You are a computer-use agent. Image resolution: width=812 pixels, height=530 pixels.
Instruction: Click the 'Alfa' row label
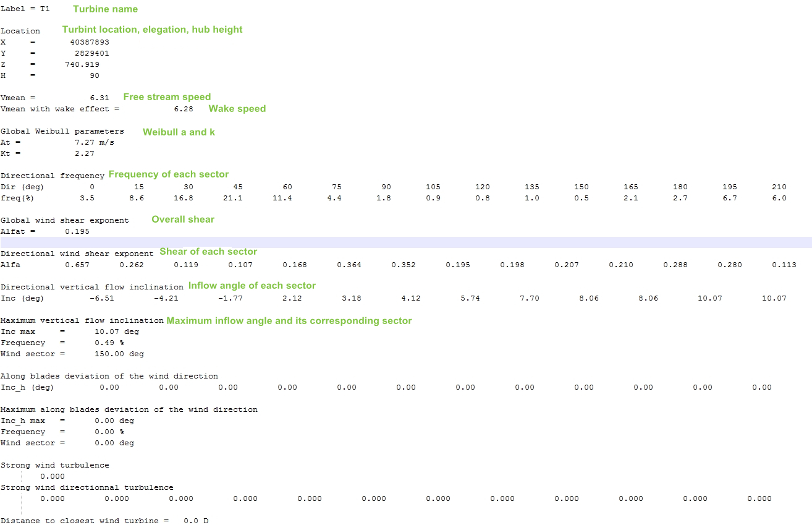tap(11, 265)
